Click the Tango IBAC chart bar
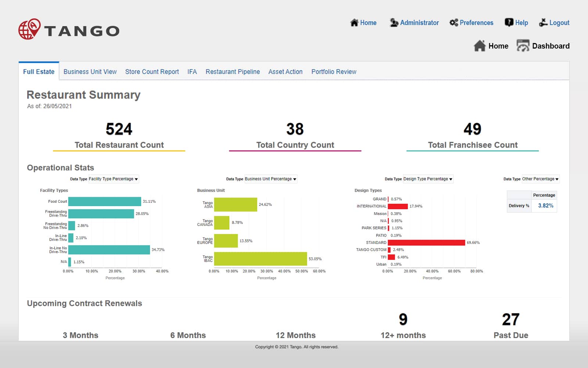588x368 pixels. tap(261, 259)
